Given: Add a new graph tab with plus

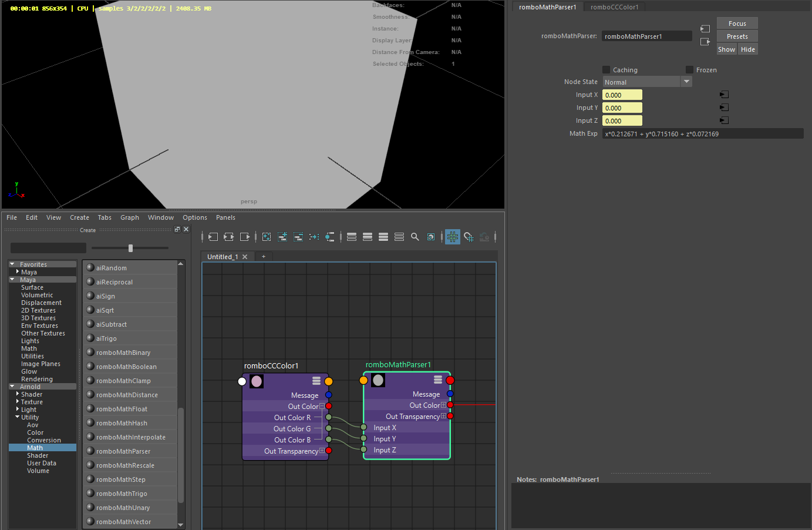Looking at the screenshot, I should [264, 257].
